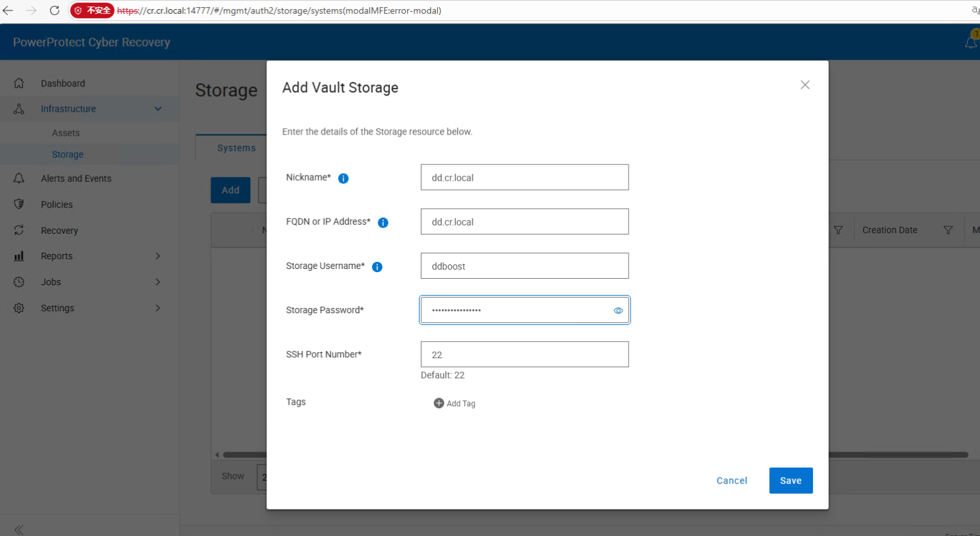
Task: Reload the page with the browser refresh icon
Action: pyautogui.click(x=55, y=10)
